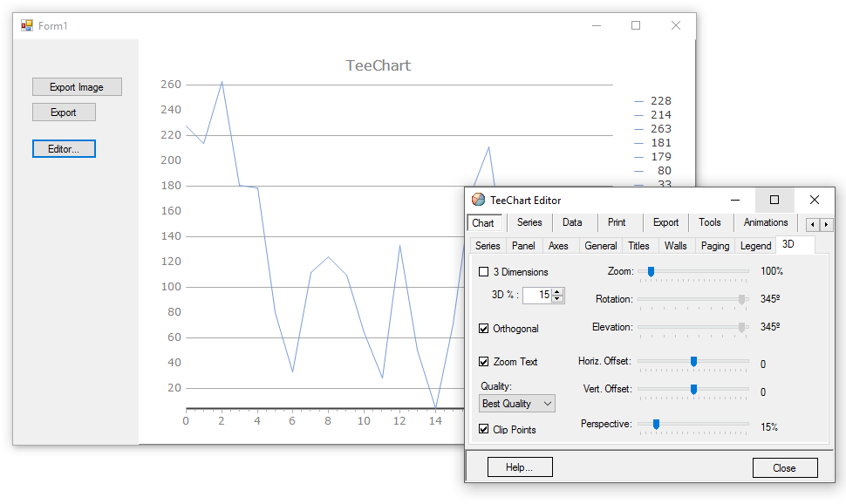Click the Vert. Offset slider handle

click(694, 390)
